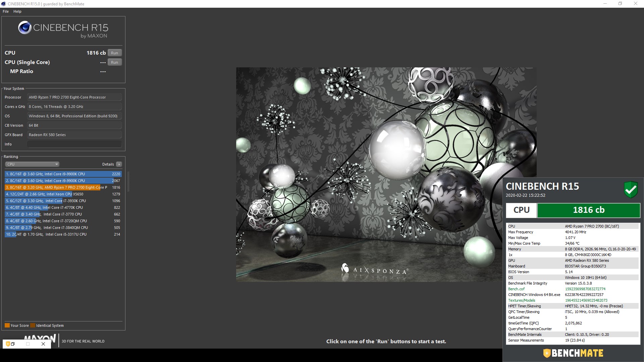Minimize the Cinebench window
The width and height of the screenshot is (644, 362).
tap(605, 4)
